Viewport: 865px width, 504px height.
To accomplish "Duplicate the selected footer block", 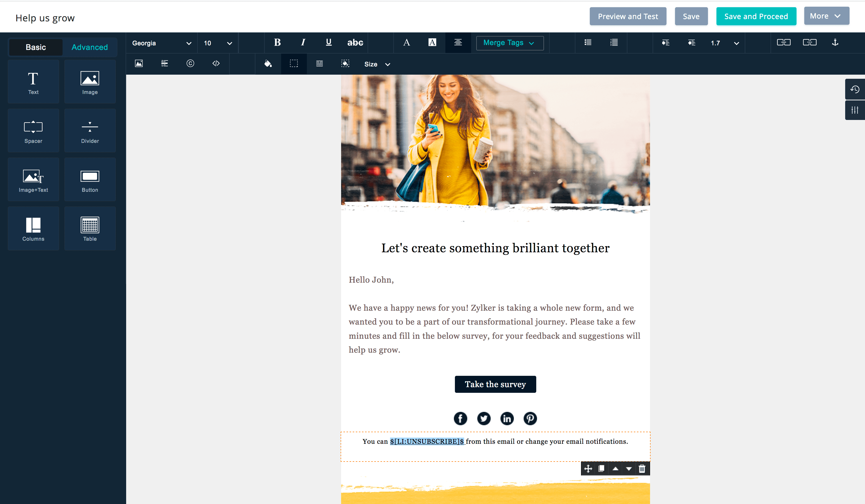I will 601,469.
